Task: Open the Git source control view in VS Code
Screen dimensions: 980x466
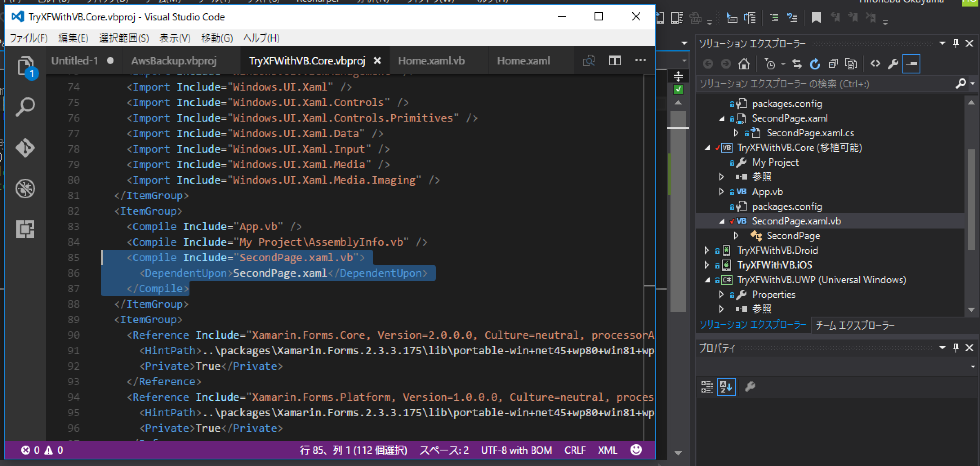Action: [25, 148]
